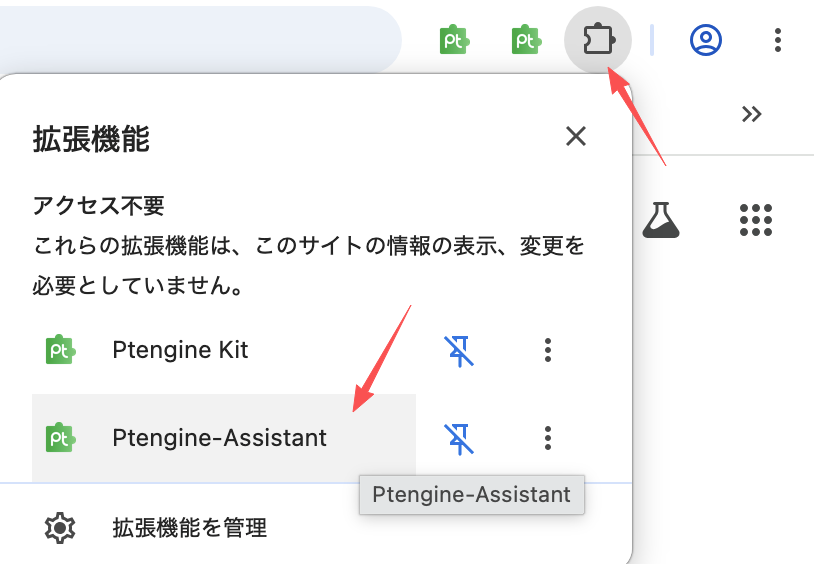The width and height of the screenshot is (814, 564).
Task: Click the アクセス不要 heading text
Action: pyautogui.click(x=99, y=206)
